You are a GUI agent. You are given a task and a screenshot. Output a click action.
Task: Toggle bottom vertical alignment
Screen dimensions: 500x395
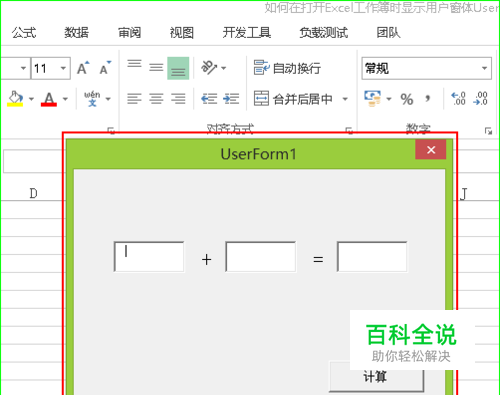point(178,68)
